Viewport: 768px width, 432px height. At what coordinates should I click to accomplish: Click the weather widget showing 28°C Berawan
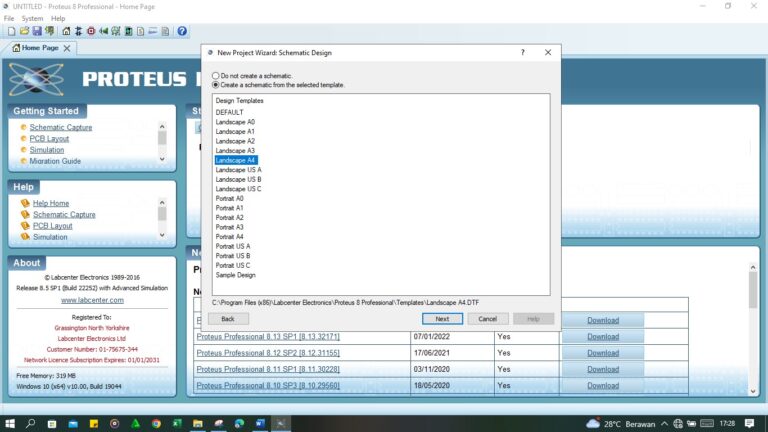pyautogui.click(x=620, y=424)
